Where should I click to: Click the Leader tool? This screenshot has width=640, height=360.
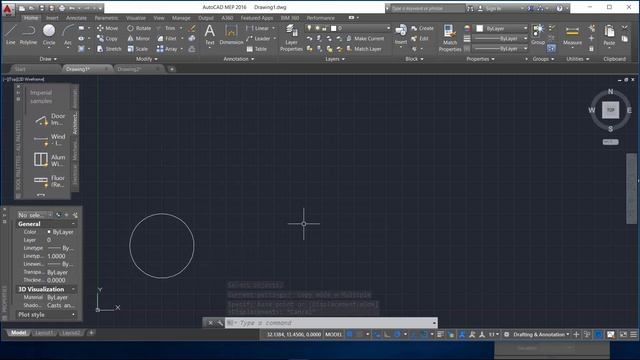258,38
